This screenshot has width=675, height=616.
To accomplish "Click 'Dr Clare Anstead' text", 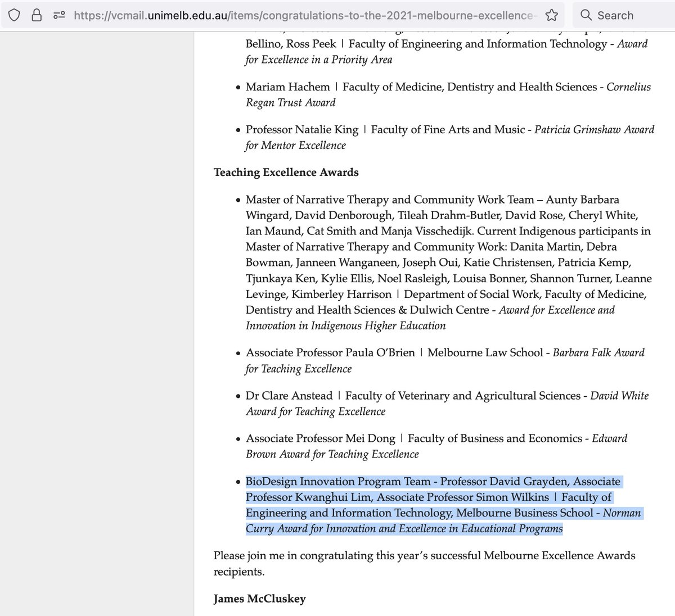I will pyautogui.click(x=289, y=396).
